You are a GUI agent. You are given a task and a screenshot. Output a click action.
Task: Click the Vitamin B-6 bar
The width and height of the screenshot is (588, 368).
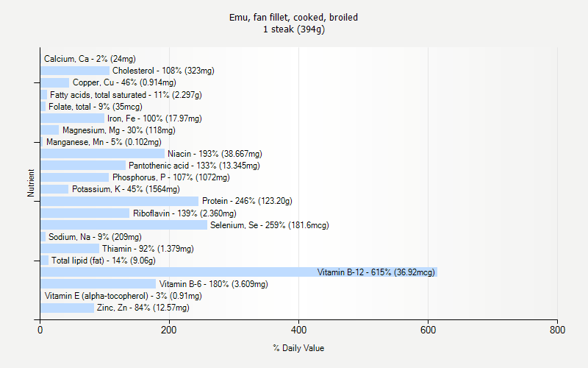pos(98,284)
